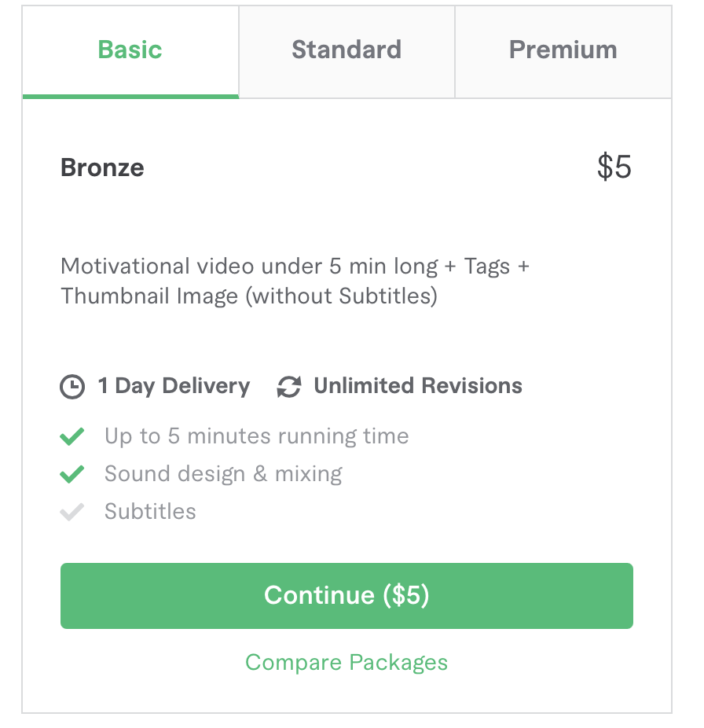Click green checkmark next to running time

(x=72, y=436)
